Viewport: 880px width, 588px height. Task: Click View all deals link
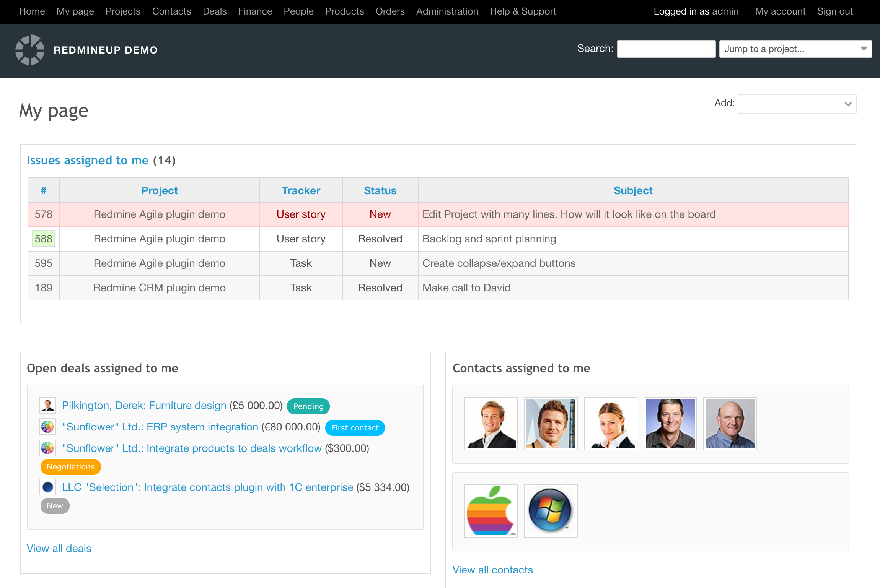point(59,548)
